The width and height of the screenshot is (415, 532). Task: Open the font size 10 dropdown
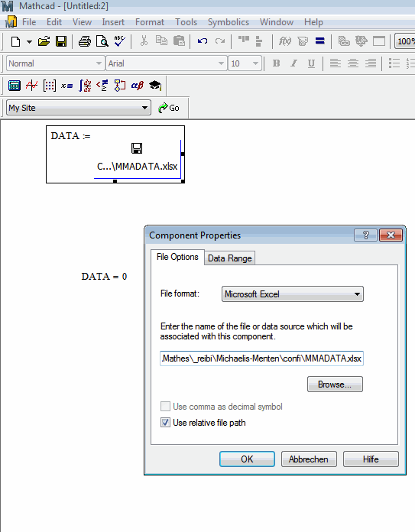coord(255,63)
